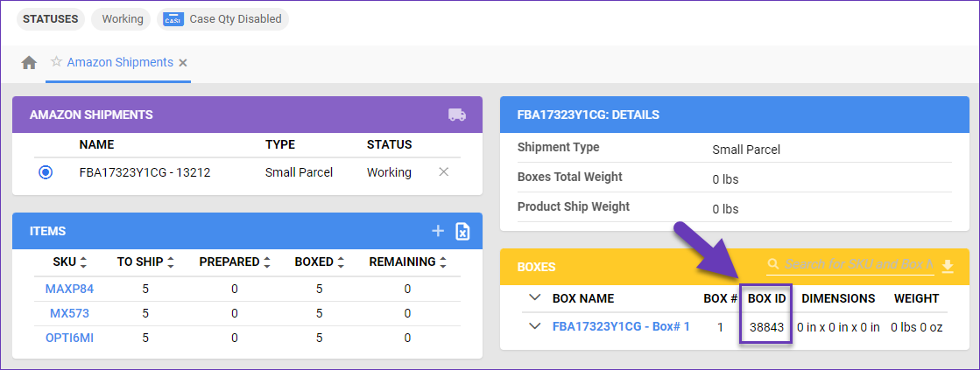Click the truck icon in Amazon Shipments header
The height and width of the screenshot is (370, 980).
point(457,115)
